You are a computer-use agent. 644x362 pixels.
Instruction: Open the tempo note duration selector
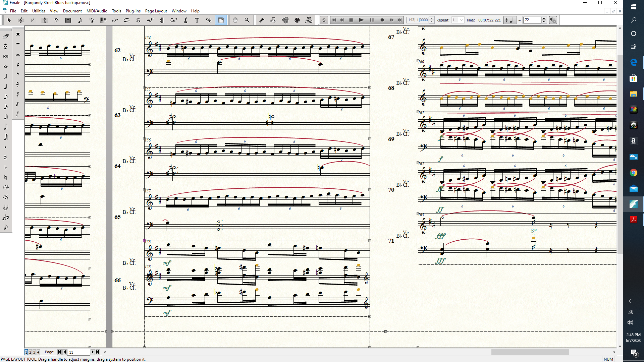509,20
